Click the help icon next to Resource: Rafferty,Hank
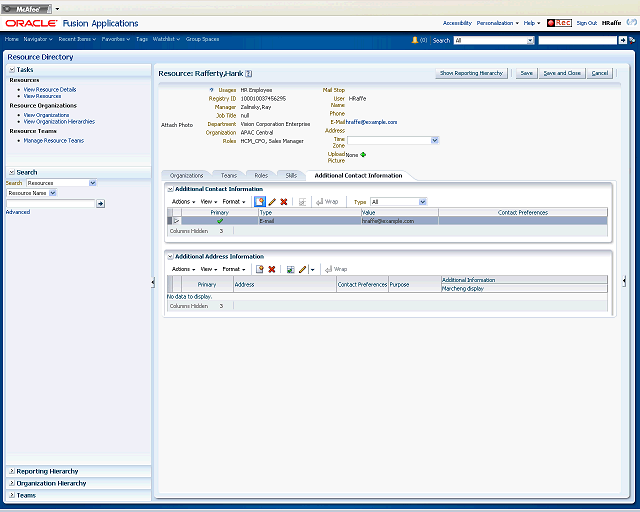 click(x=249, y=74)
